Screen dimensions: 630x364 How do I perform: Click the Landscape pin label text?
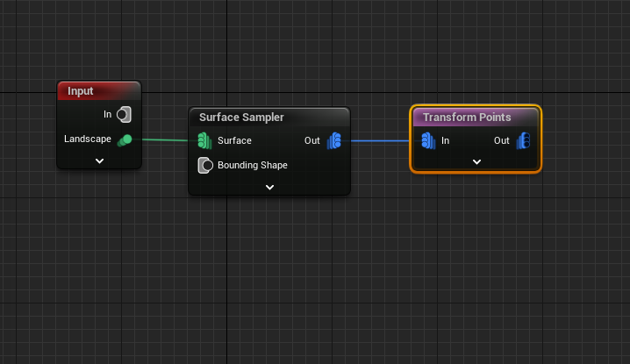(x=88, y=139)
